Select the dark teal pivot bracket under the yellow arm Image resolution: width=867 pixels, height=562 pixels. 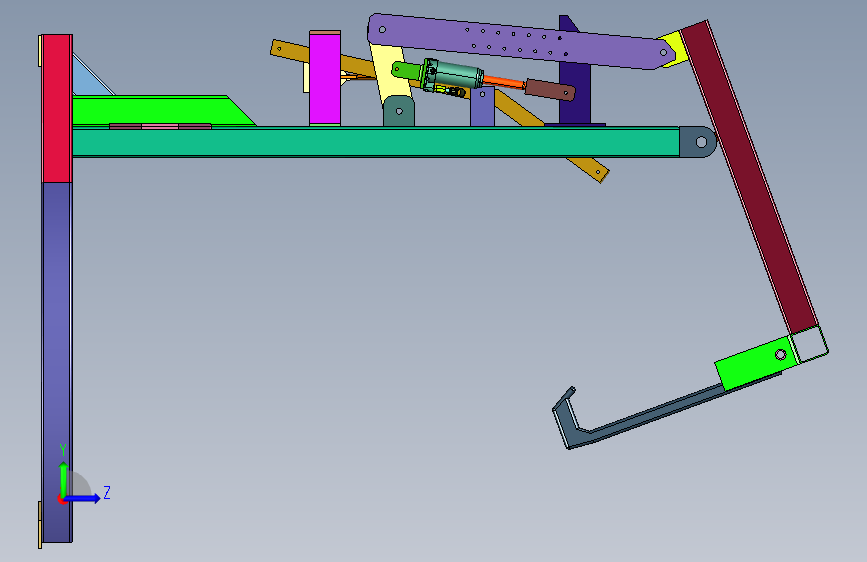click(399, 111)
